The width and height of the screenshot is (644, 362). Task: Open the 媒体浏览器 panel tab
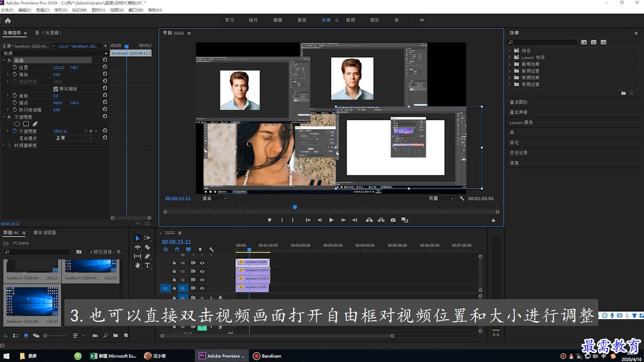[x=45, y=233]
